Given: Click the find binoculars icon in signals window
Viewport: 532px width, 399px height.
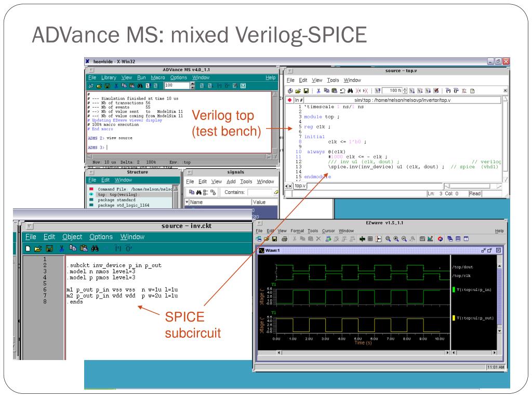Looking at the screenshot, I should (x=199, y=192).
